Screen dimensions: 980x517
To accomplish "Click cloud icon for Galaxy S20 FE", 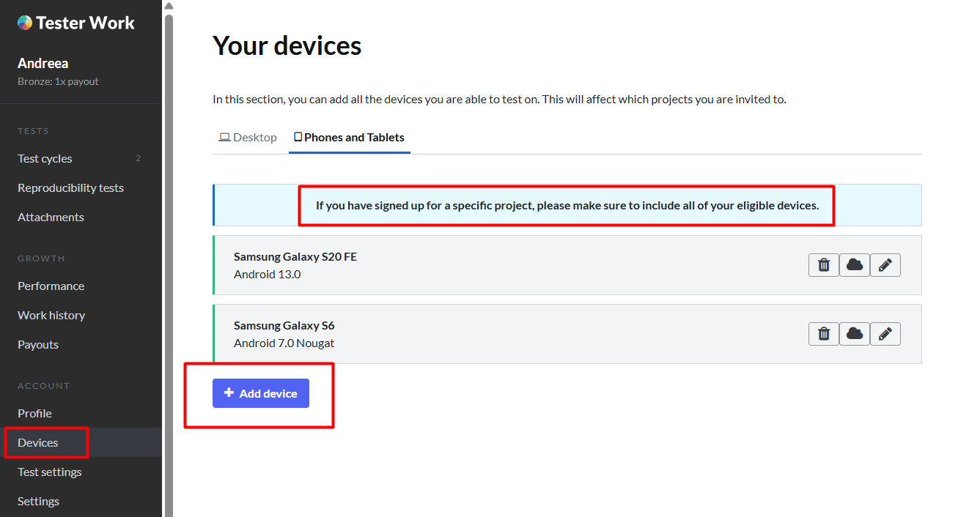I will (855, 265).
